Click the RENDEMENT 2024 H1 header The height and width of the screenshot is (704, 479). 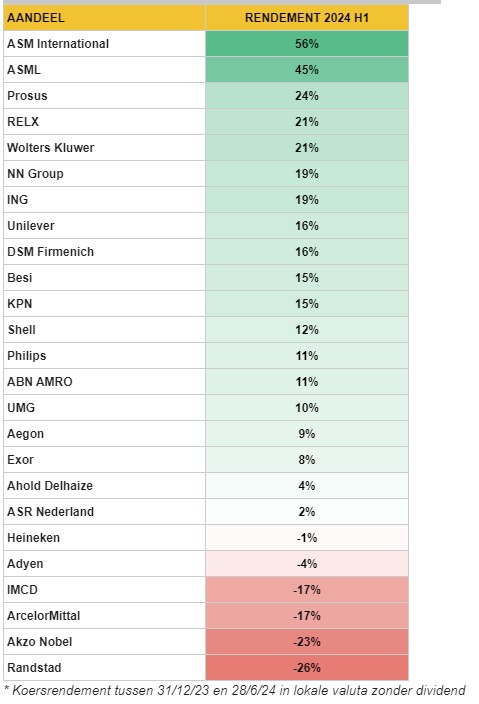307,18
